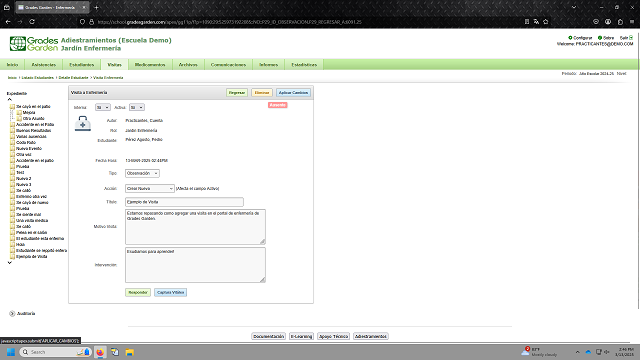Open the Estudiantes tab
The image size is (640, 360).
click(82, 64)
